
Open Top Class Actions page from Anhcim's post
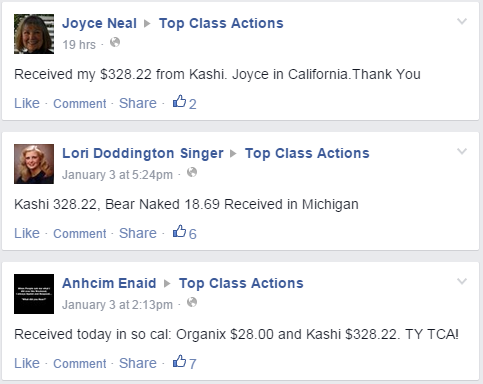(241, 283)
